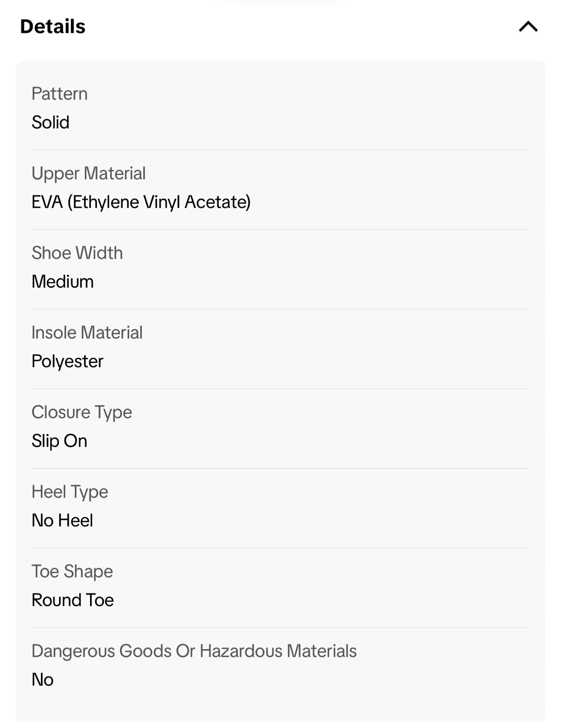Collapse the Details section with the chevron
The image size is (561, 728).
528,27
